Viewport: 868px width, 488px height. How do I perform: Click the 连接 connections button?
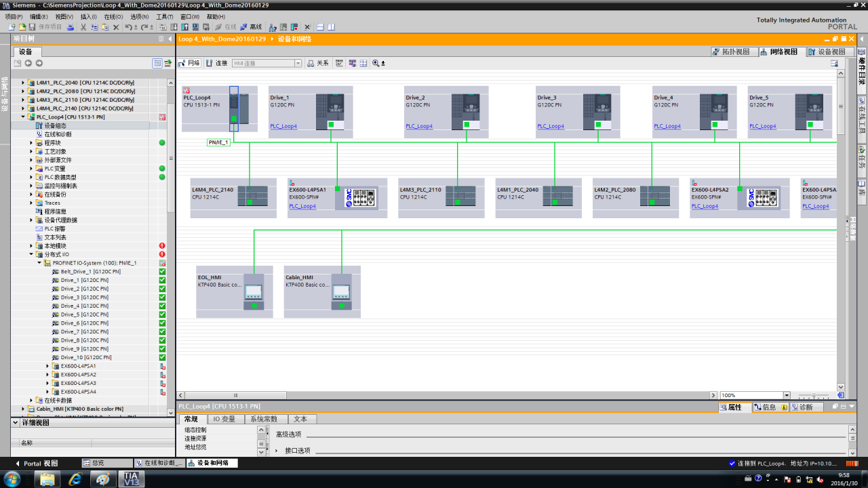tap(217, 63)
